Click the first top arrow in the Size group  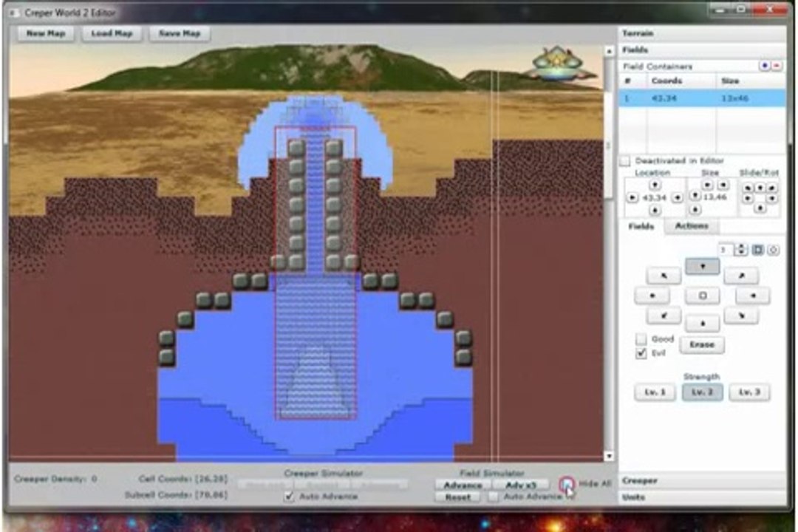707,185
